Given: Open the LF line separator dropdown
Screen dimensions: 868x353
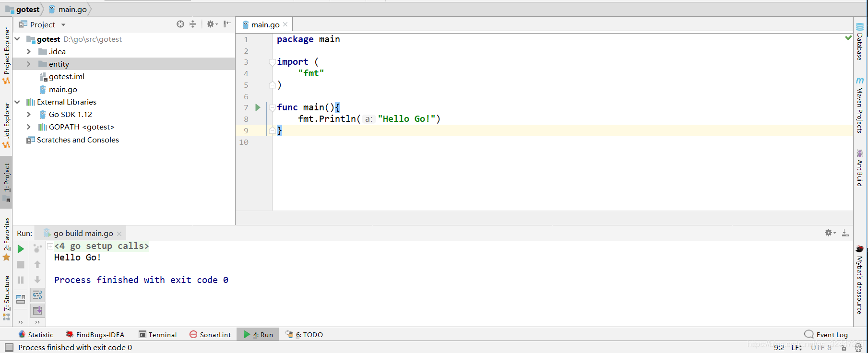Looking at the screenshot, I should click(797, 348).
